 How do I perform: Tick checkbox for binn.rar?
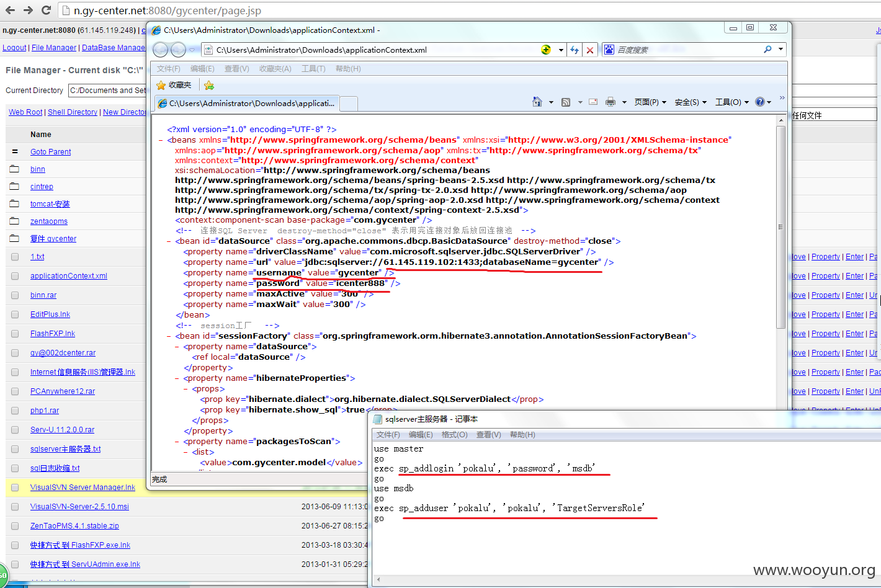coord(15,295)
